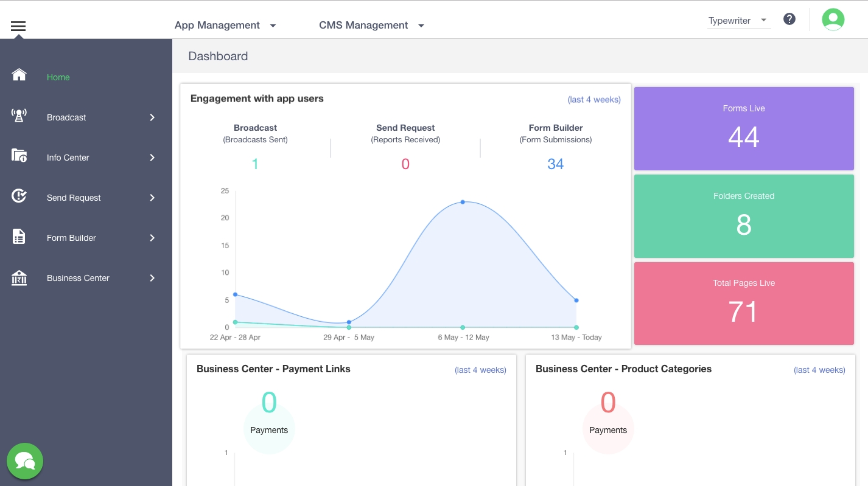Open the App Management menu
The width and height of the screenshot is (868, 486).
(x=225, y=26)
